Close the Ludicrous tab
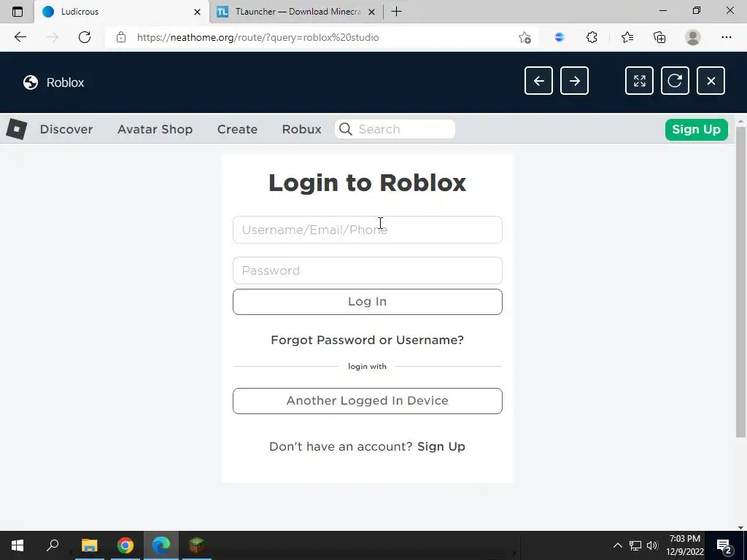Viewport: 747px width, 560px height. [197, 12]
